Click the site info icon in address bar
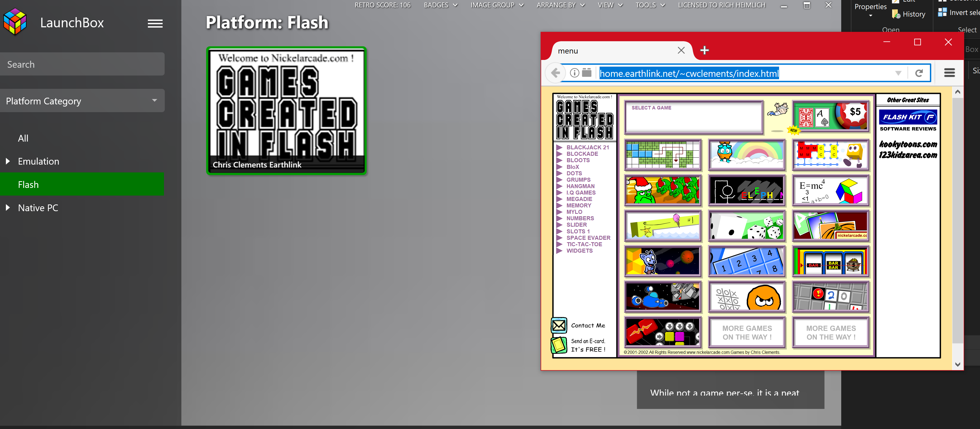This screenshot has height=429, width=980. point(574,73)
